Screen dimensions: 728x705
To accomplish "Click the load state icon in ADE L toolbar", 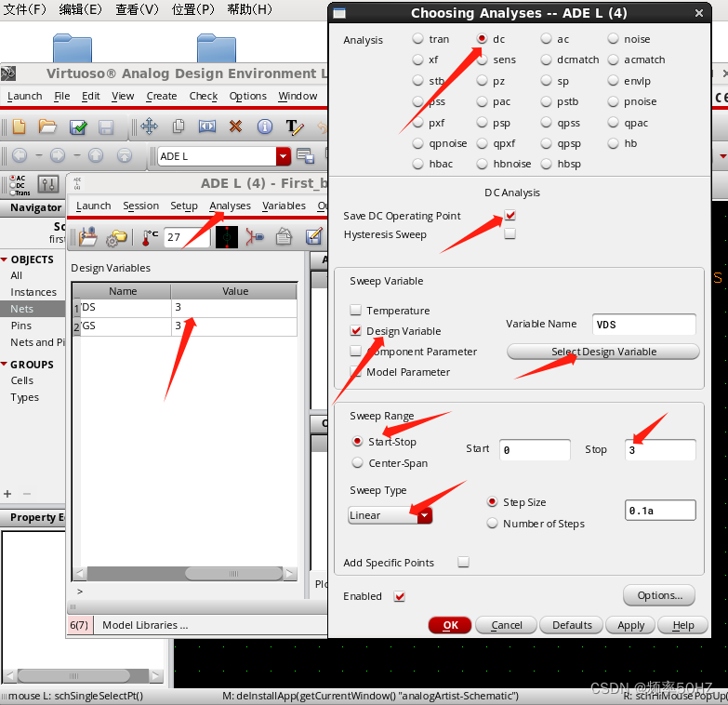I will 88,237.
